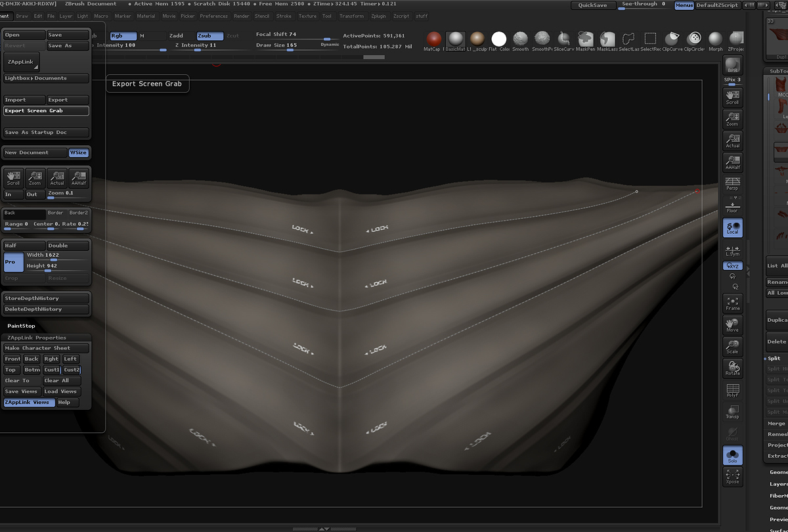Expand the Layers palette section
This screenshot has height=532, width=788.
pos(778,484)
